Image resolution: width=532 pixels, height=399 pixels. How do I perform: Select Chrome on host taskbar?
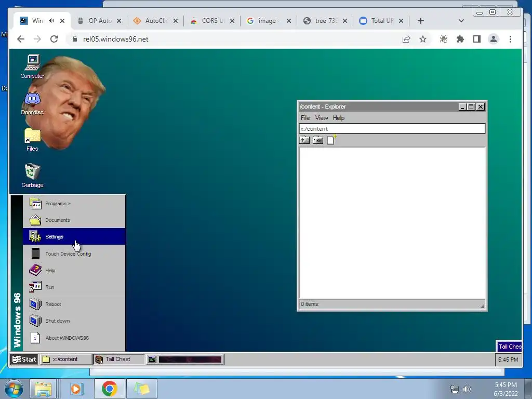[109, 389]
